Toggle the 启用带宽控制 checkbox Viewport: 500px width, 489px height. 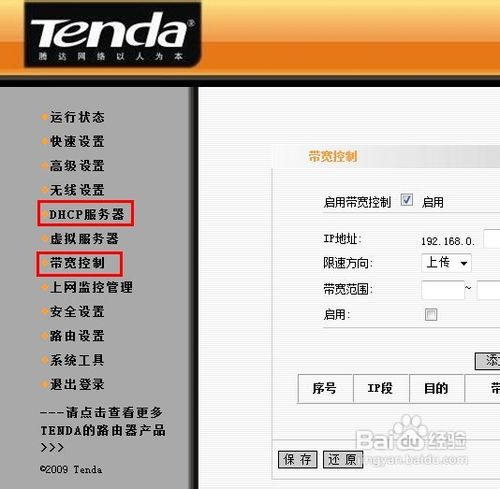407,200
